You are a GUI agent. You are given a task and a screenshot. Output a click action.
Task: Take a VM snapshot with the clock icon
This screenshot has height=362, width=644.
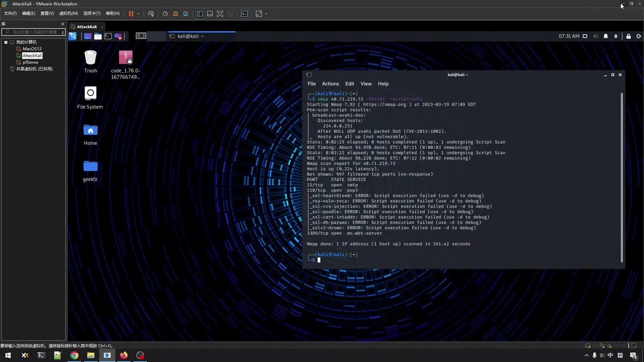point(165,14)
